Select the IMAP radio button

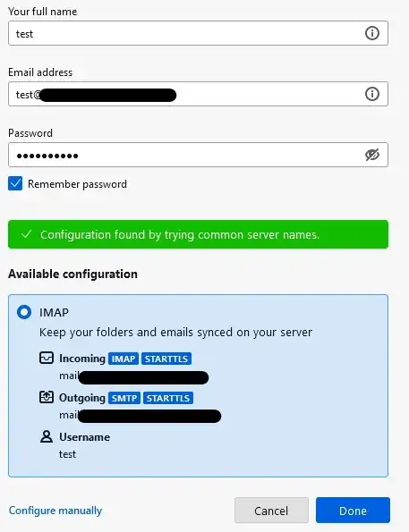click(24, 312)
